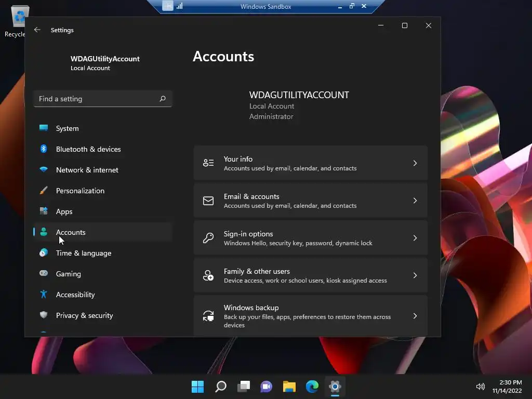Image resolution: width=532 pixels, height=399 pixels.
Task: Expand the Family & other users chevron
Action: 415,275
